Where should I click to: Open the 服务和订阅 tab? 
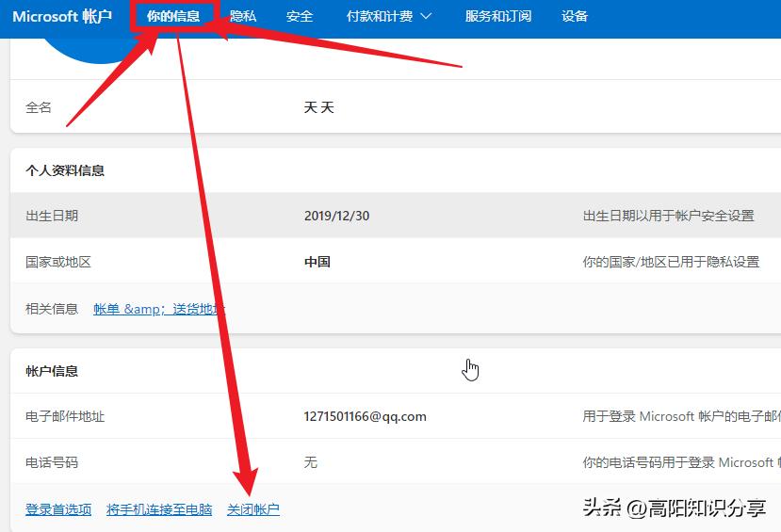coord(498,16)
